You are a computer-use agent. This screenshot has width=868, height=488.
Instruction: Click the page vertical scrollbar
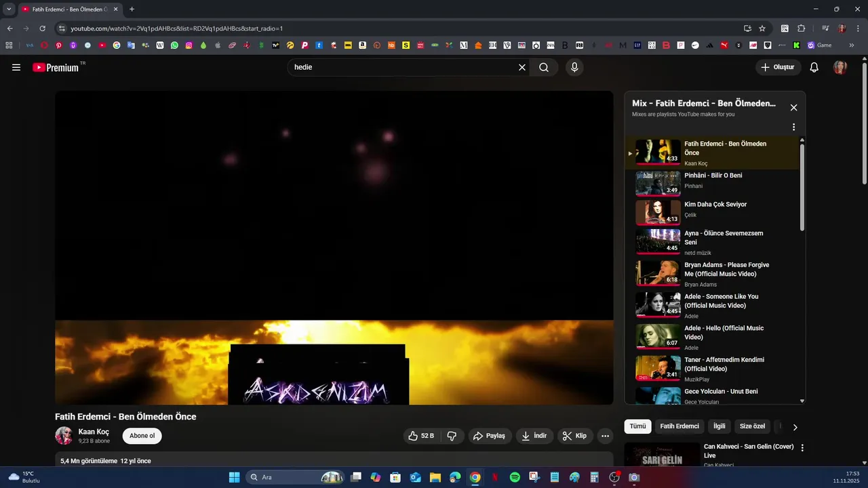[864, 122]
